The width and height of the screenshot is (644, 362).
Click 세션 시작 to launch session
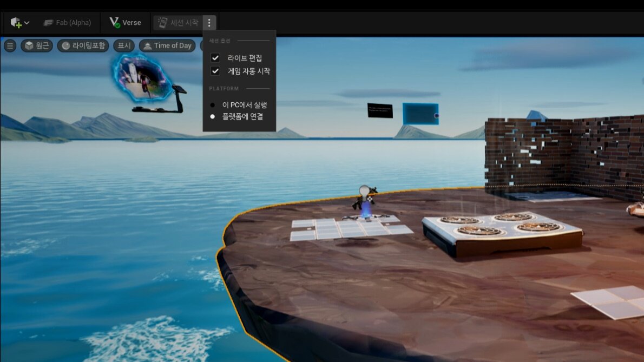pyautogui.click(x=178, y=23)
